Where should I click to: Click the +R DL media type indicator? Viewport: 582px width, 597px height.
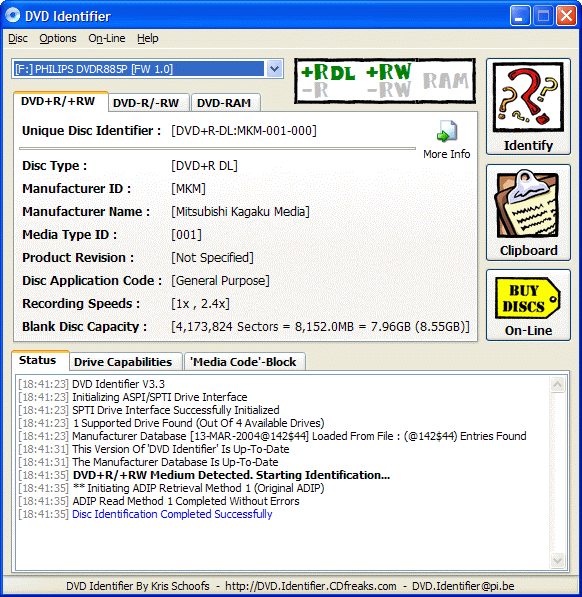tap(328, 72)
